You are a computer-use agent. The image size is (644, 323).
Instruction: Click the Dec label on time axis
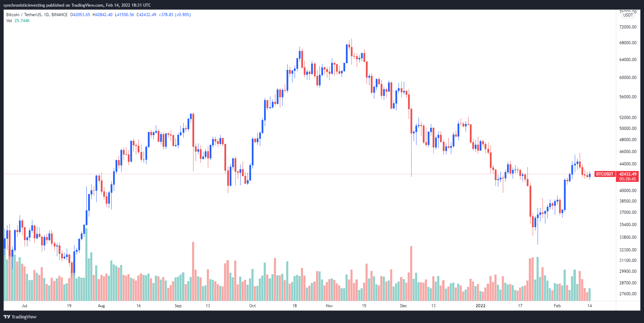click(x=403, y=306)
